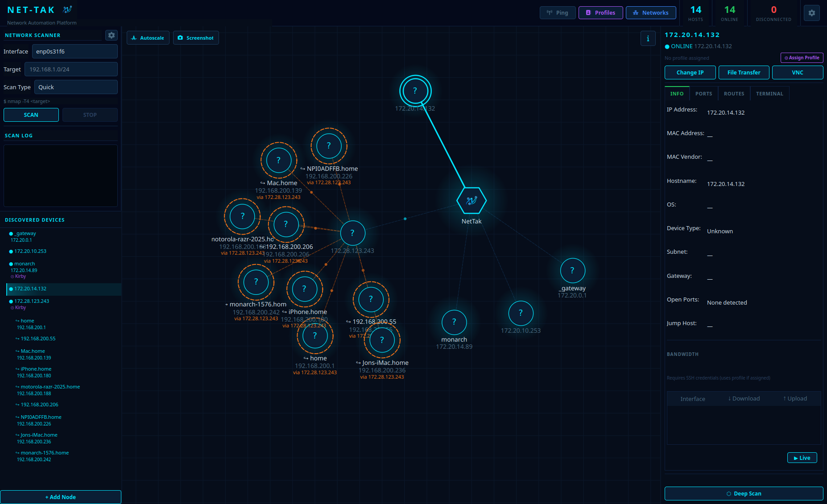
Task: Click Autoscale to fit the topology view
Action: pyautogui.click(x=148, y=37)
